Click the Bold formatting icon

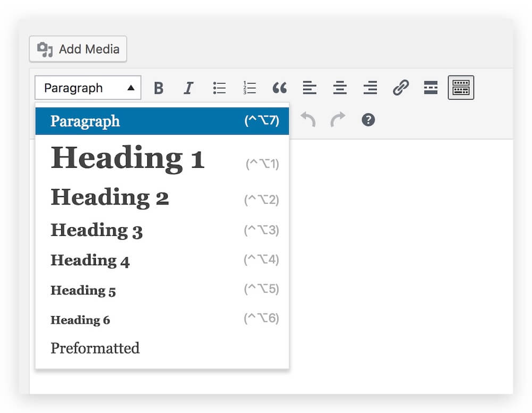click(158, 88)
